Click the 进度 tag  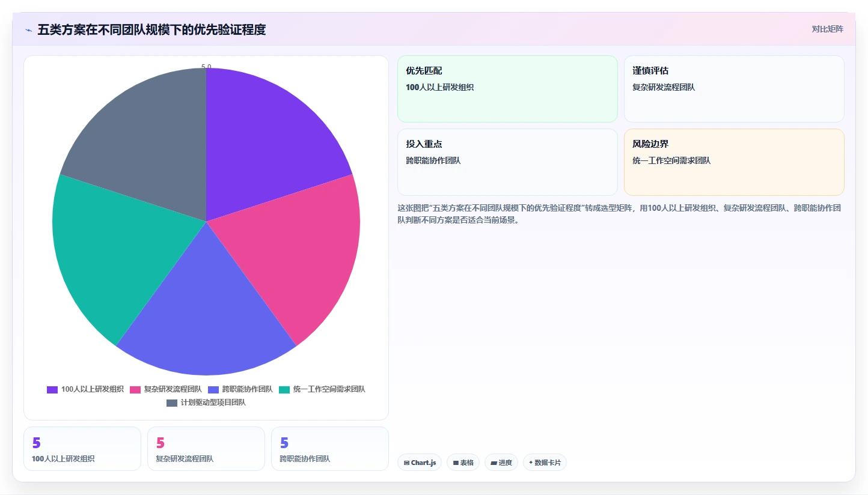click(x=501, y=463)
